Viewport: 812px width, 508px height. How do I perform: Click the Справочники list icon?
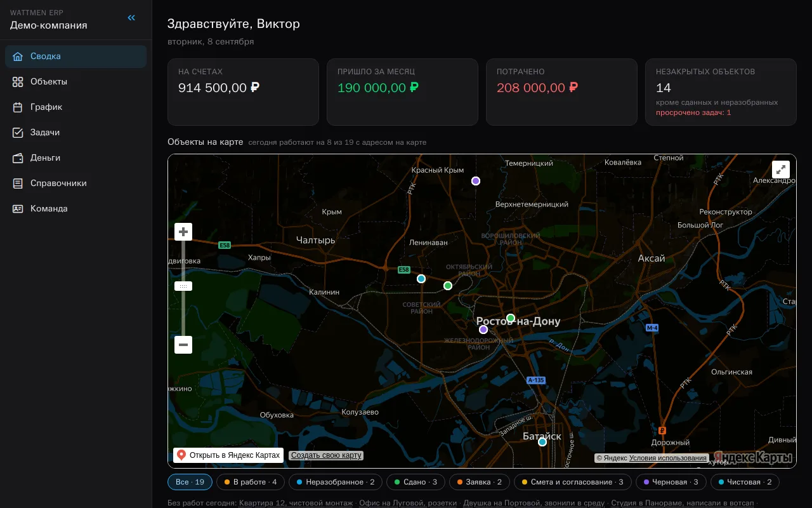click(x=18, y=183)
